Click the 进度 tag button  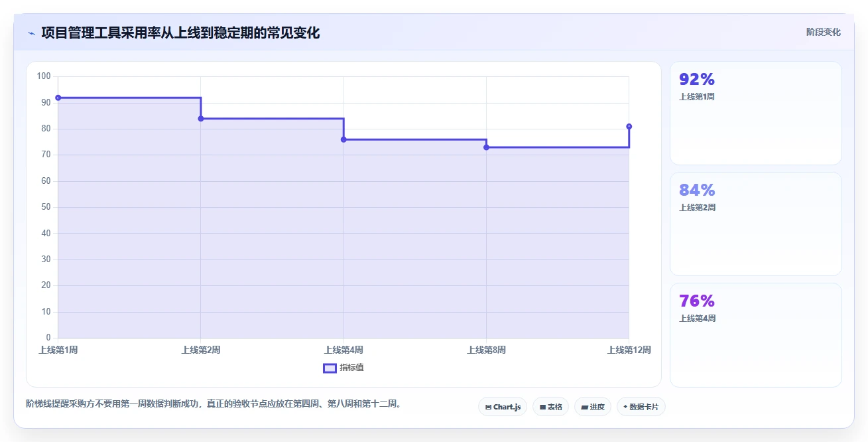pos(593,407)
